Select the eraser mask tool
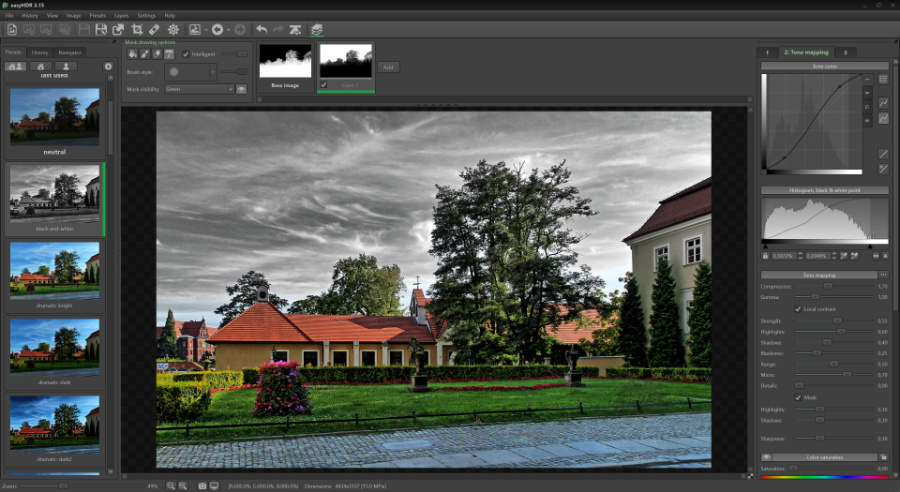Viewport: 900px width, 492px height. [157, 54]
